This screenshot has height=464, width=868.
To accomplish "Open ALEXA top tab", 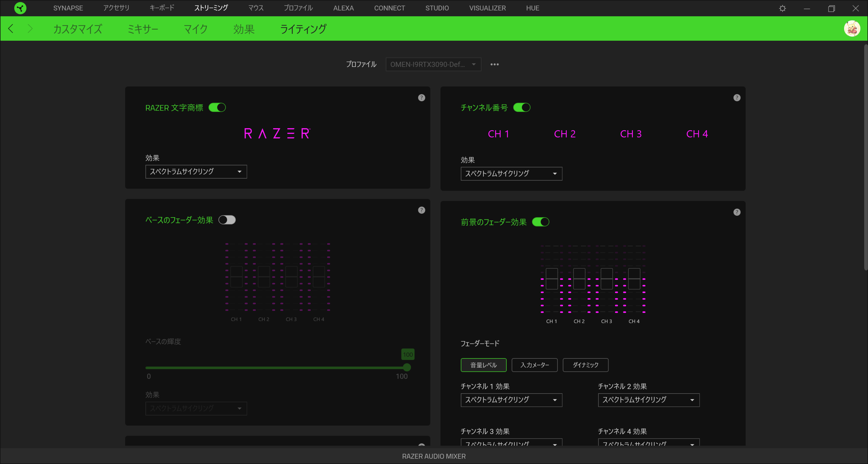I will tap(343, 8).
